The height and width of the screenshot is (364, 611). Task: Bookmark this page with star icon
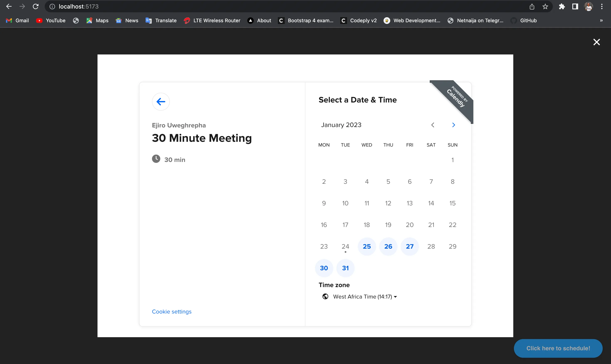coord(545,7)
